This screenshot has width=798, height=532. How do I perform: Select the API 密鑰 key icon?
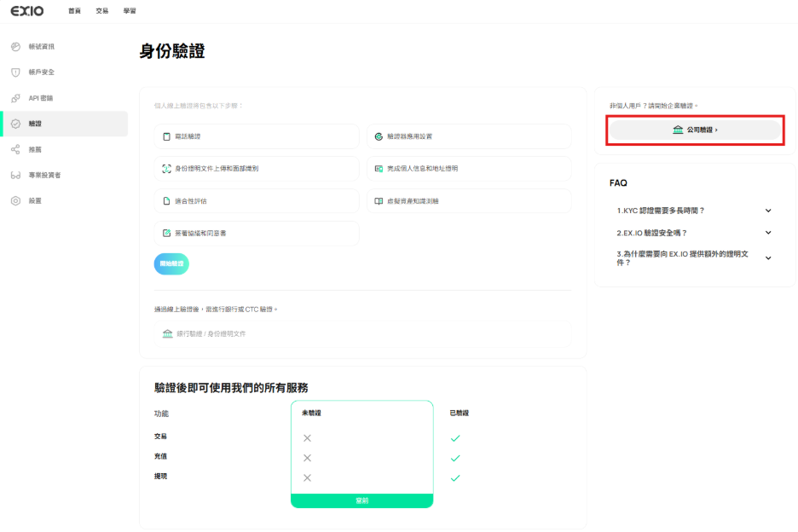tap(15, 98)
